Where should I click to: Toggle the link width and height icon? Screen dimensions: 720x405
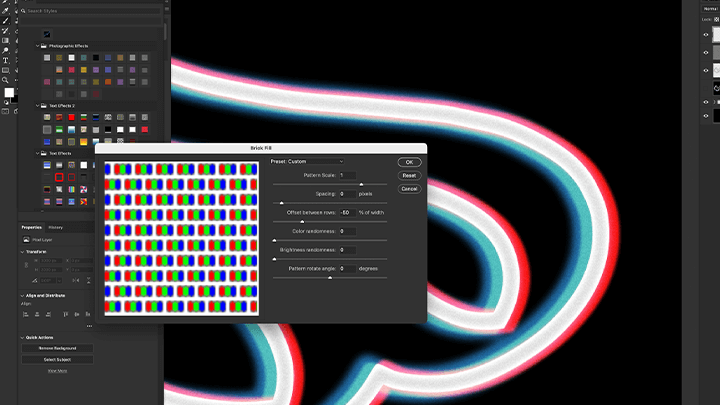(26, 265)
